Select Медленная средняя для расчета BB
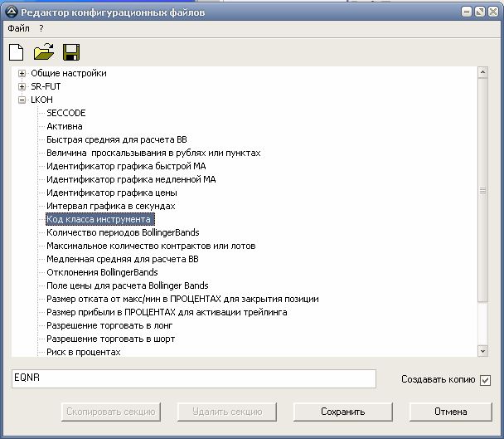Image resolution: width=504 pixels, height=439 pixels. coord(123,259)
